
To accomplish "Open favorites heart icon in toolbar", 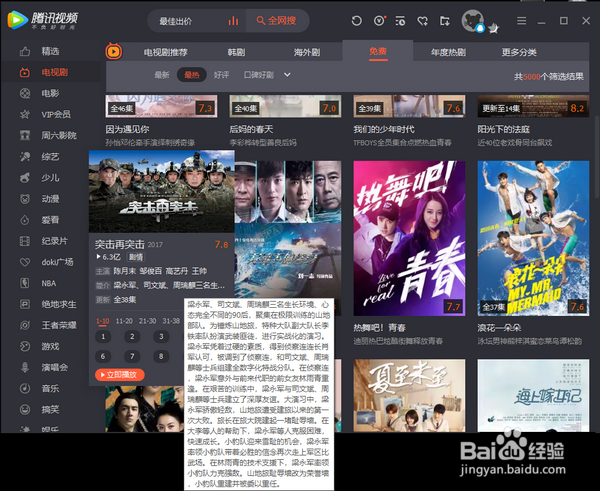I will click(422, 21).
